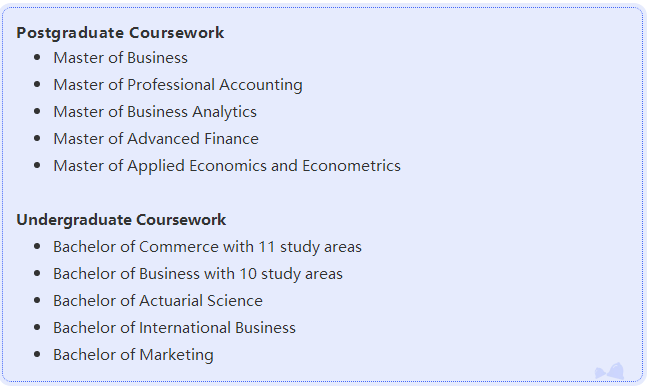Click Master of Professional Accounting
This screenshot has height=386, width=648.
[x=178, y=85]
